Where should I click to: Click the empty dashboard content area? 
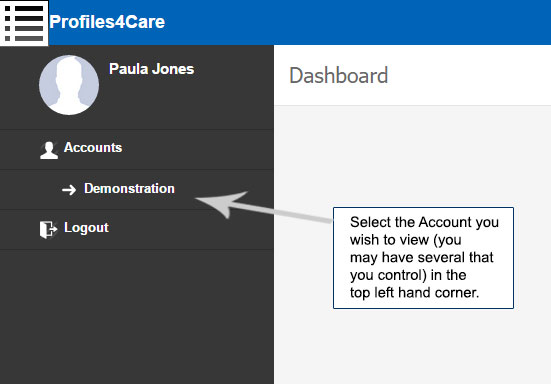point(413,158)
